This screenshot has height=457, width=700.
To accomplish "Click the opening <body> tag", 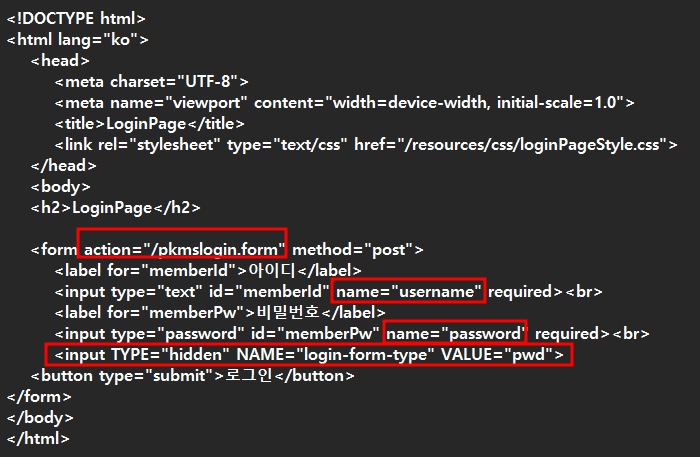I will [60, 187].
